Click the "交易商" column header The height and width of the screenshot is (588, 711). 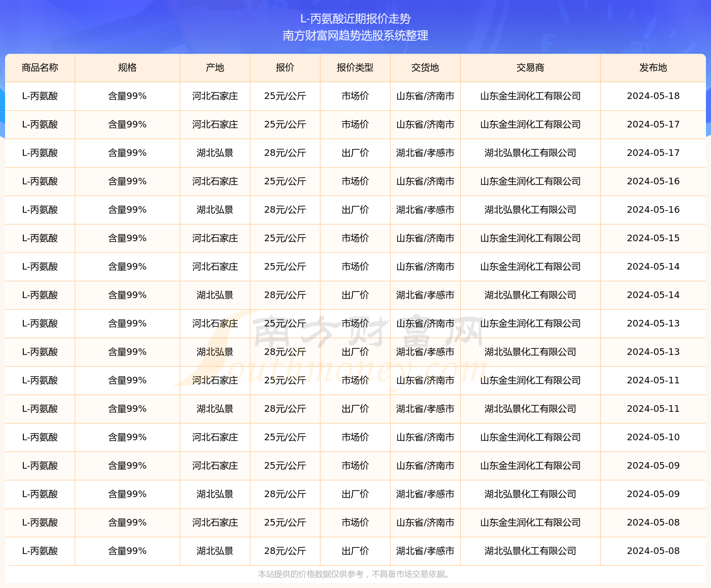coord(530,68)
